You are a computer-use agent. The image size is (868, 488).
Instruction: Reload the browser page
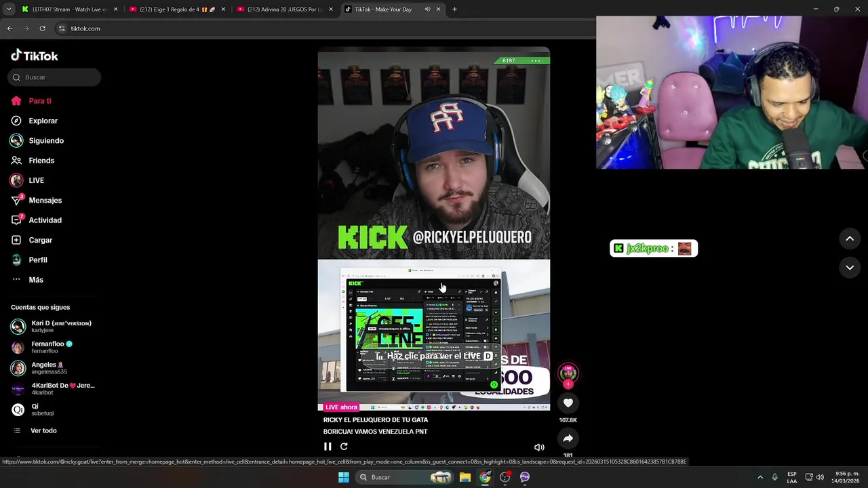42,28
